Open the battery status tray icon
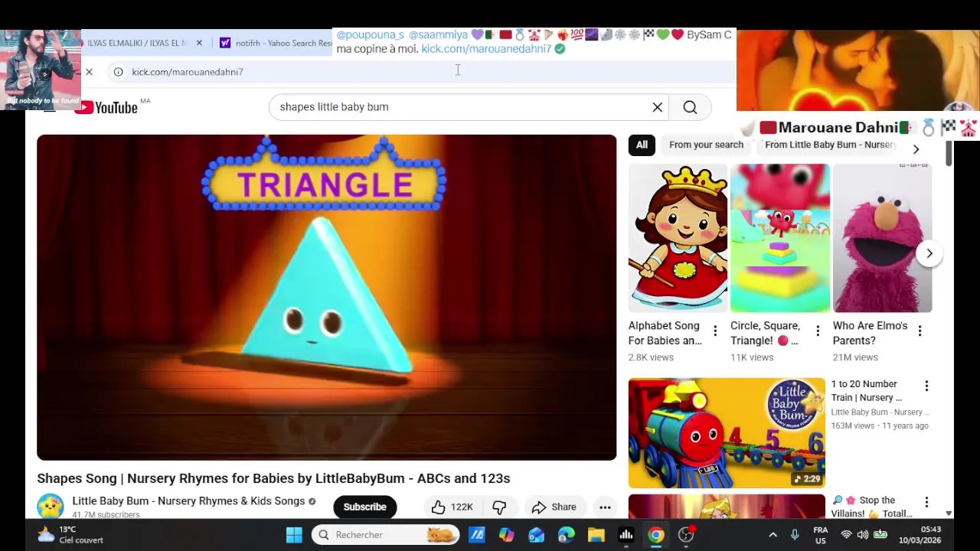The width and height of the screenshot is (980, 551). [880, 535]
